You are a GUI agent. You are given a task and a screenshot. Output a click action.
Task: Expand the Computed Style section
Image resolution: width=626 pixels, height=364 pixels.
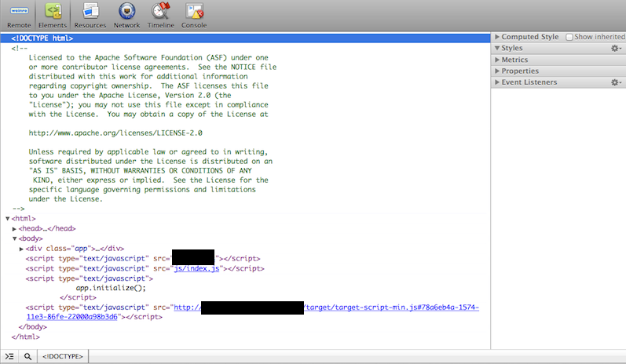coord(497,37)
